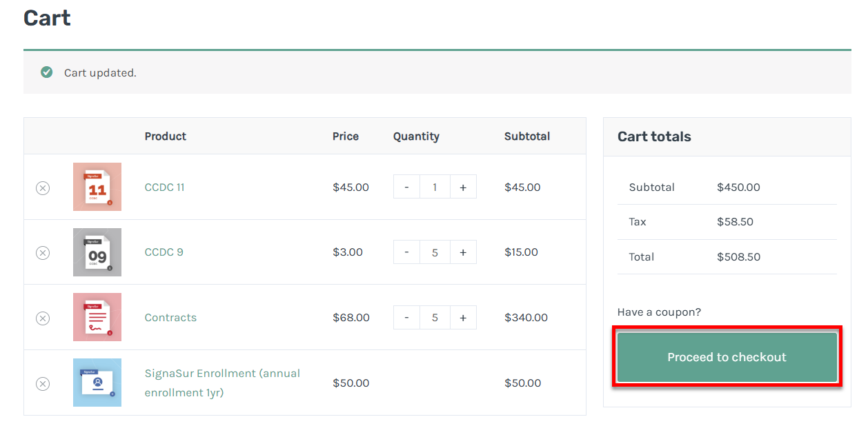The height and width of the screenshot is (437, 868).
Task: Decrease Contracts quantity with minus button
Action: 406,317
